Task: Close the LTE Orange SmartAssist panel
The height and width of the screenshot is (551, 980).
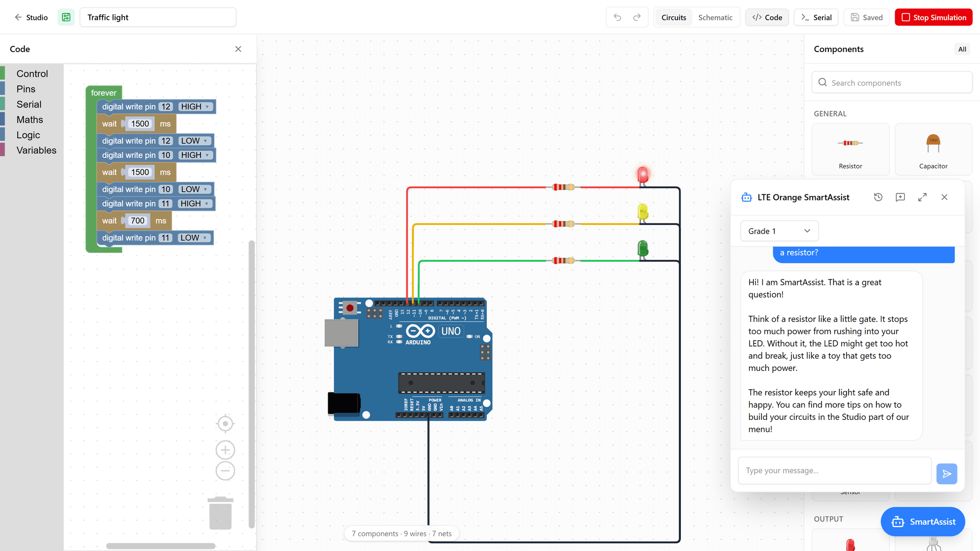Action: point(944,197)
